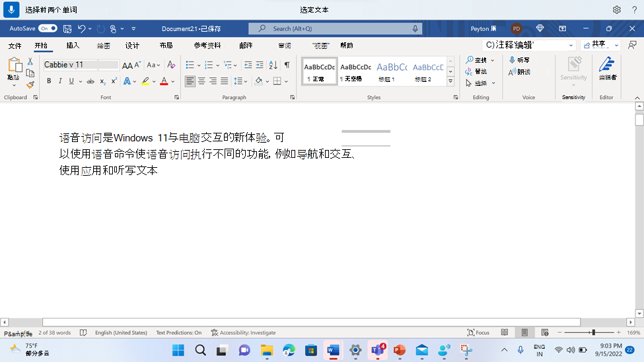Open voice access settings gear
Screen dimensions: 644x362
click(x=616, y=10)
